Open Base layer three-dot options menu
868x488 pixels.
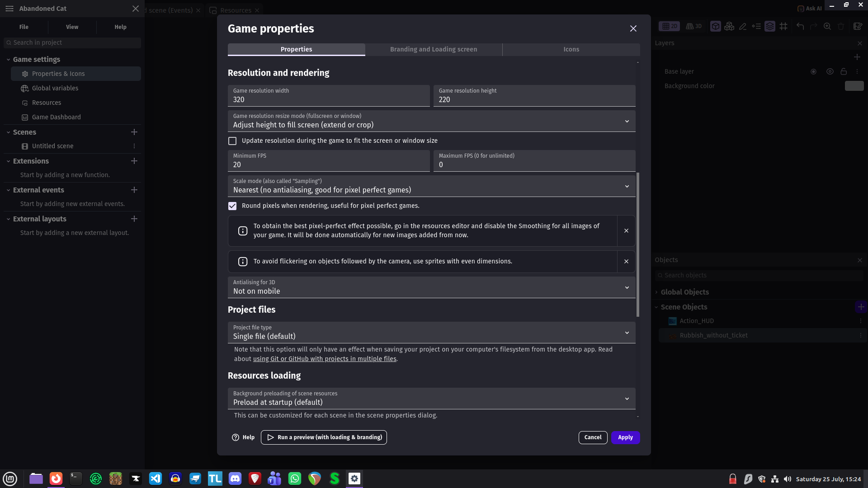857,71
